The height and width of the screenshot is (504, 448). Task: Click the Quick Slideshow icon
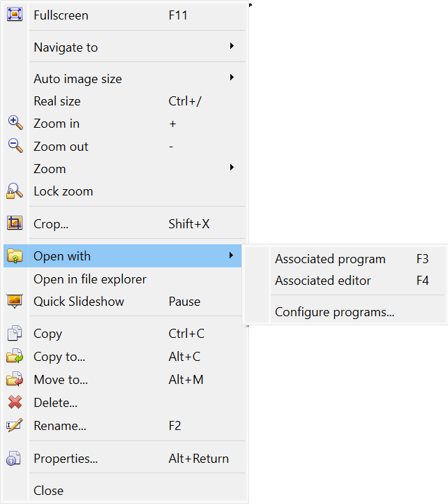(15, 302)
